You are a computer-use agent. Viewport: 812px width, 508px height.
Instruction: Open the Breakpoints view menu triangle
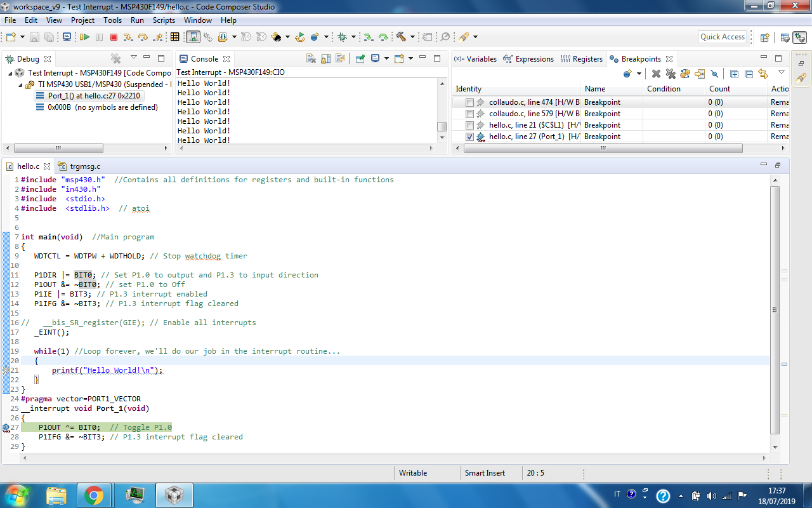tap(782, 72)
